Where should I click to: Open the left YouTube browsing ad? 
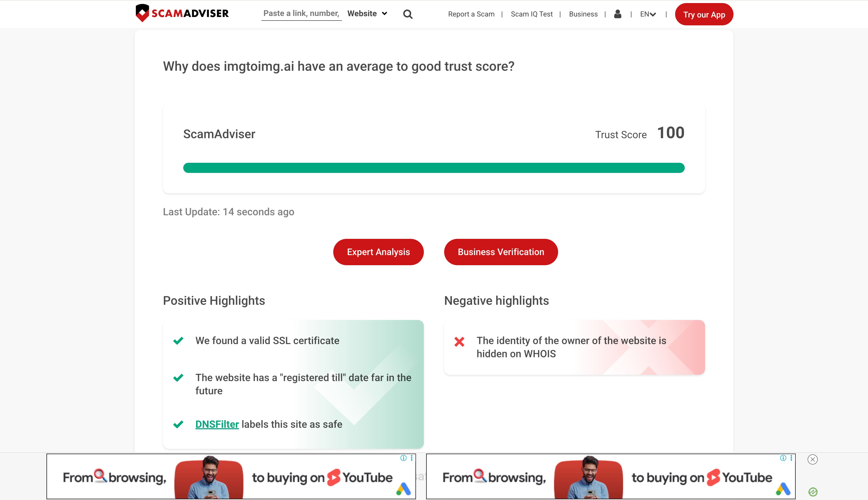(x=231, y=476)
